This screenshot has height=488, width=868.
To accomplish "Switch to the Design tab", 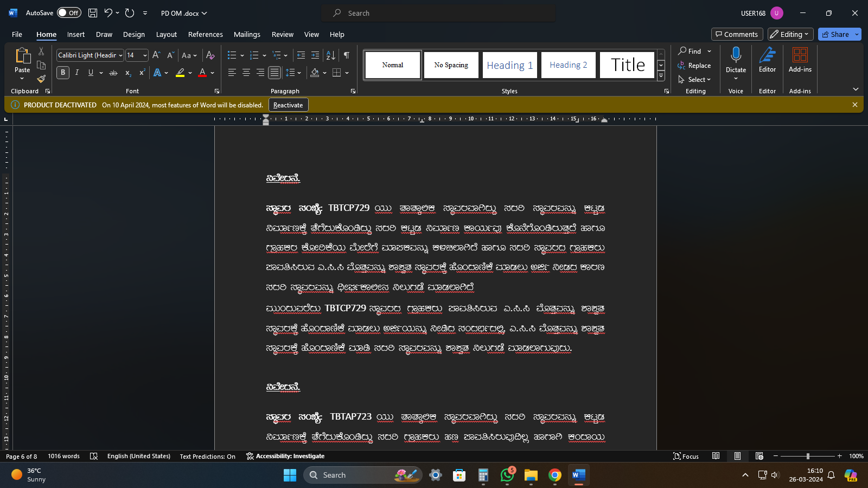I will pos(134,34).
